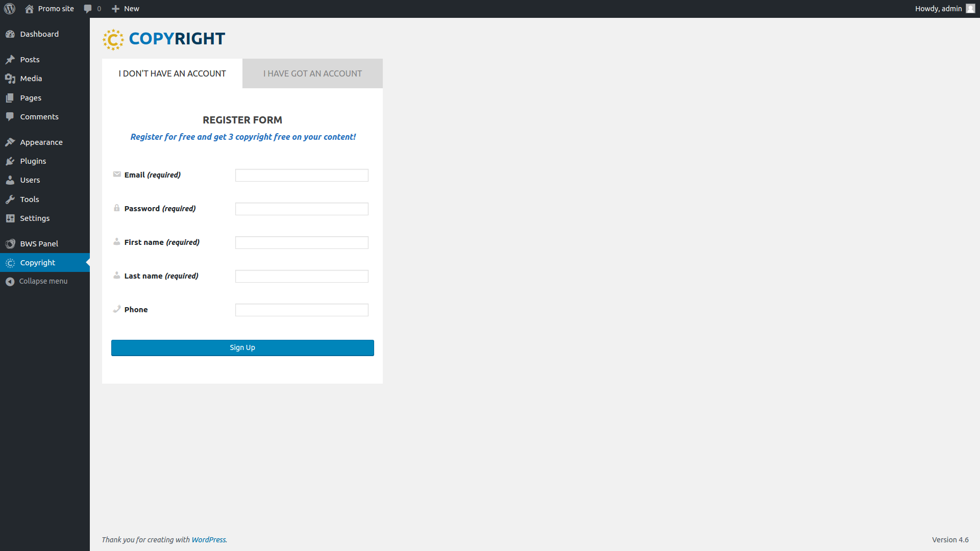
Task: Open the comments bubble icon in admin bar
Action: point(88,9)
